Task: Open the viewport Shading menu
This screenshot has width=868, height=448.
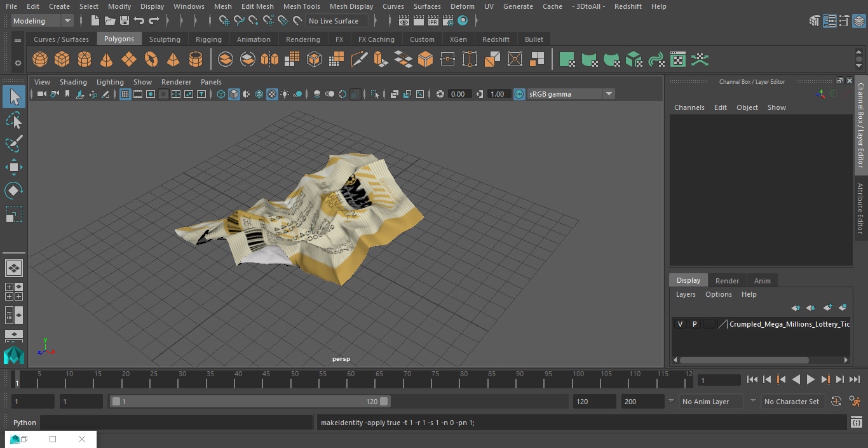Action: [x=73, y=82]
